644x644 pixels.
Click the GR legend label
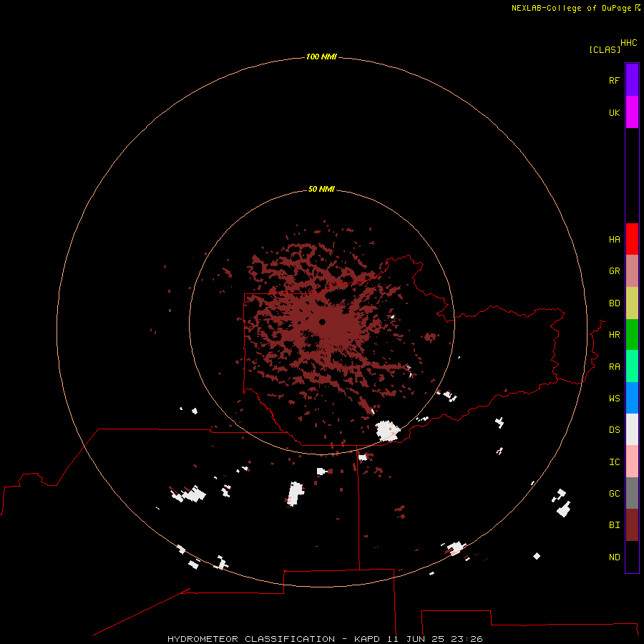coord(614,271)
